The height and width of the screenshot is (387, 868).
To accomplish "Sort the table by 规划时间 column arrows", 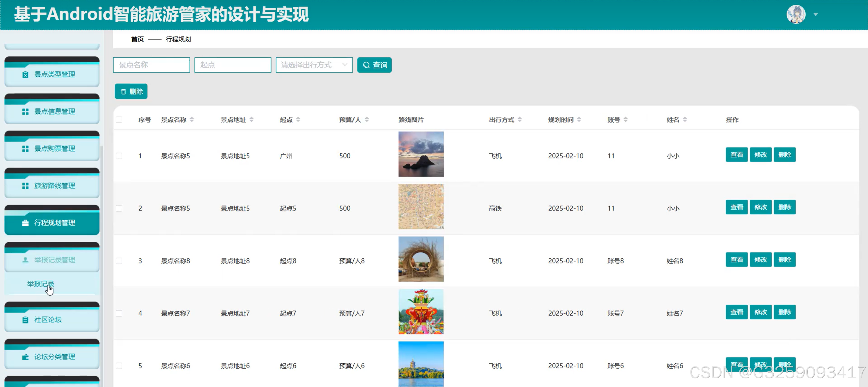I will tap(579, 119).
